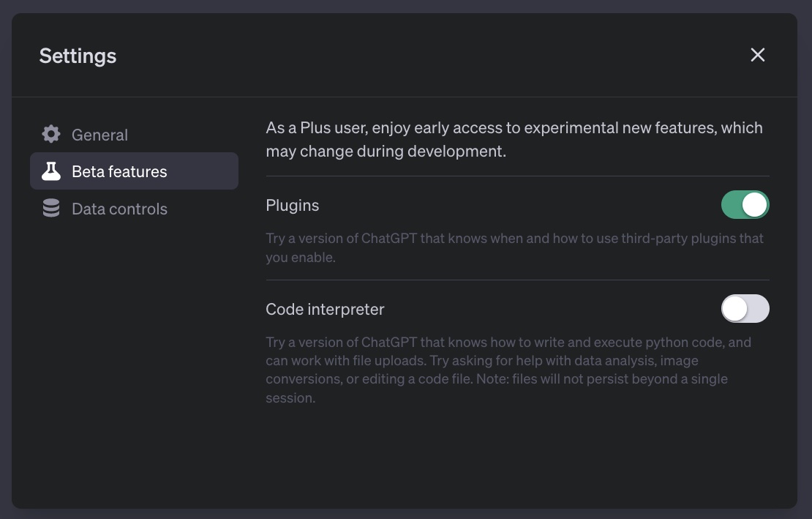
Task: Turn off the green Plugins switch
Action: [745, 205]
